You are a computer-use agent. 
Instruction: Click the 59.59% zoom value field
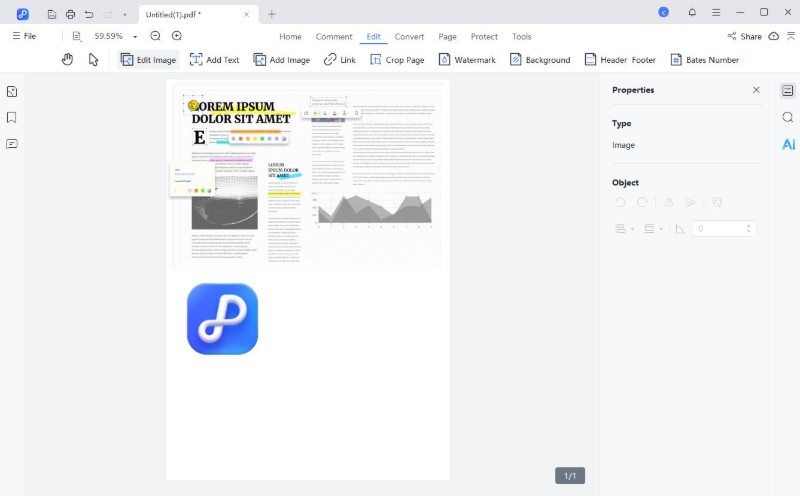(109, 36)
